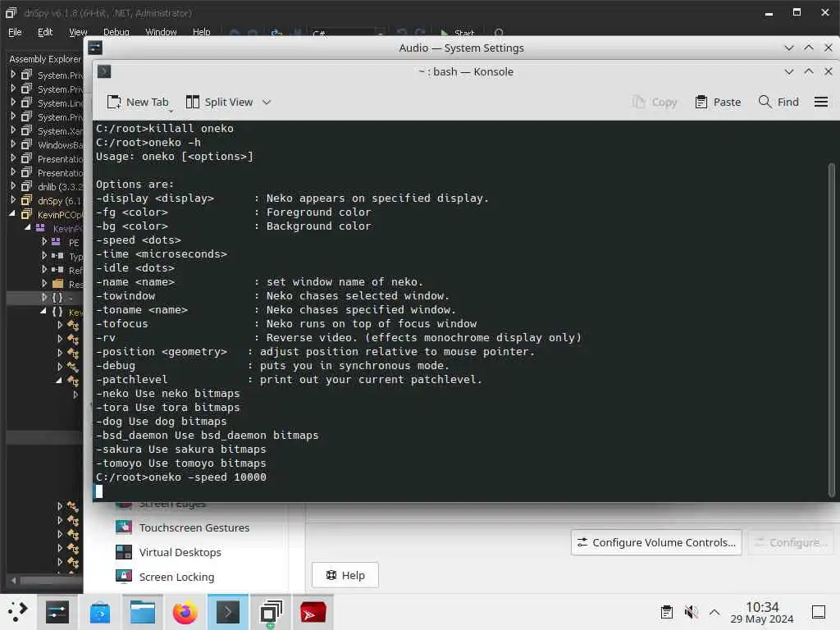Click the Paste button in Konsole toolbar
840x630 pixels.
(x=717, y=103)
